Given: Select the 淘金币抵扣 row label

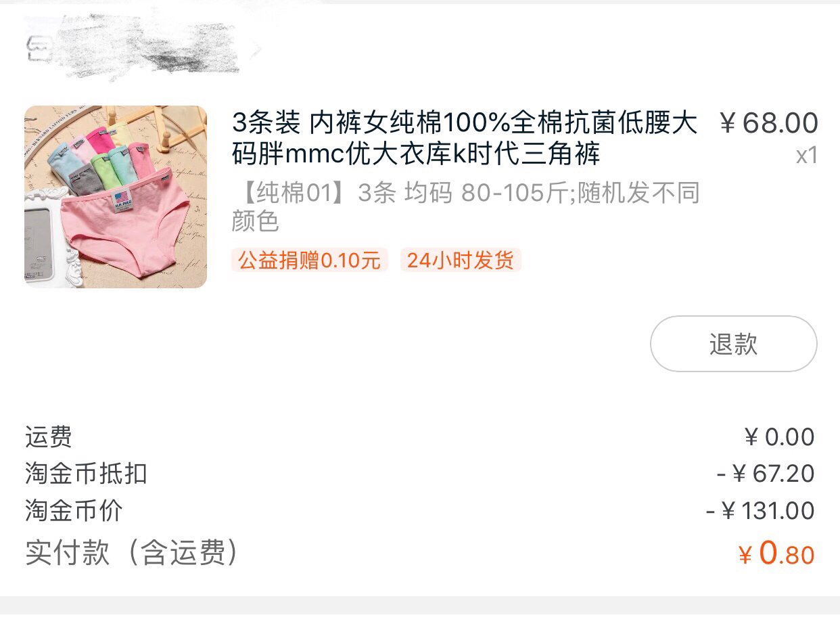Looking at the screenshot, I should tap(86, 474).
